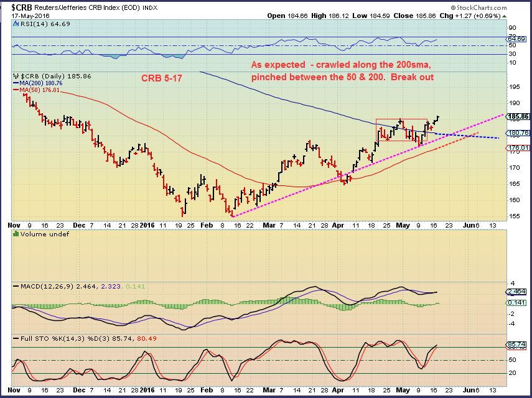Click the 185.86 last price tag
The height and width of the screenshot is (398, 532).
coord(518,116)
